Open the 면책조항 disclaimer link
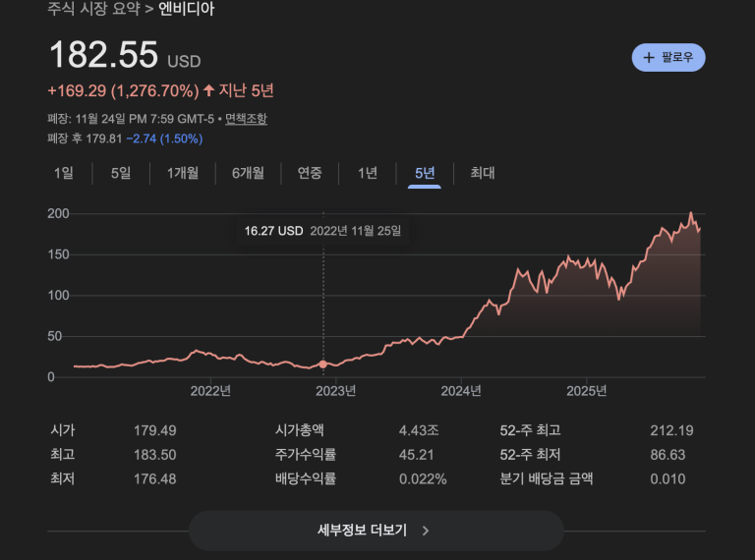Viewport: 755px width, 560px height. [246, 119]
